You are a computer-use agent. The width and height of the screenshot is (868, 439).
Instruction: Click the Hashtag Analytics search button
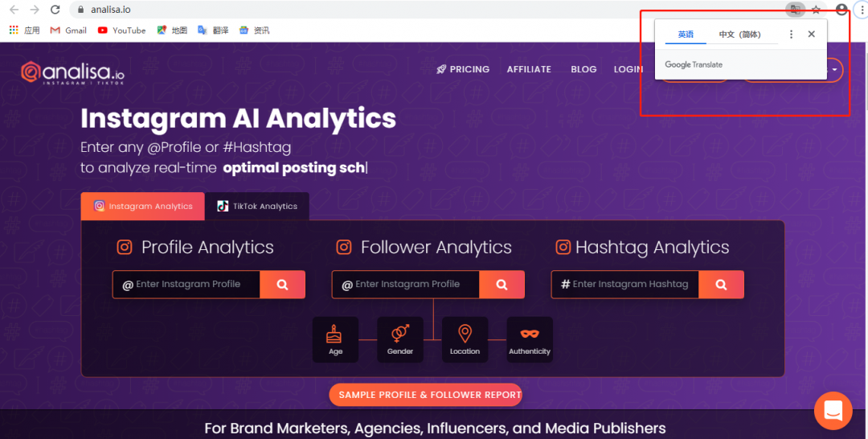click(x=721, y=285)
